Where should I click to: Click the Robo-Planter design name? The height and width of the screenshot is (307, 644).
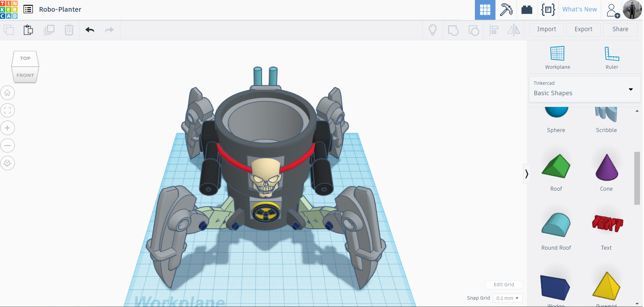pyautogui.click(x=60, y=9)
